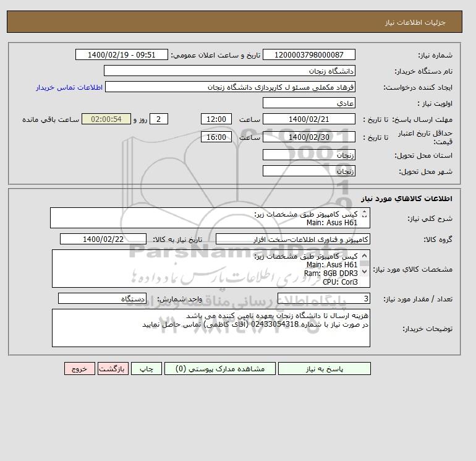Click need number field 1200003798000087

308,54
